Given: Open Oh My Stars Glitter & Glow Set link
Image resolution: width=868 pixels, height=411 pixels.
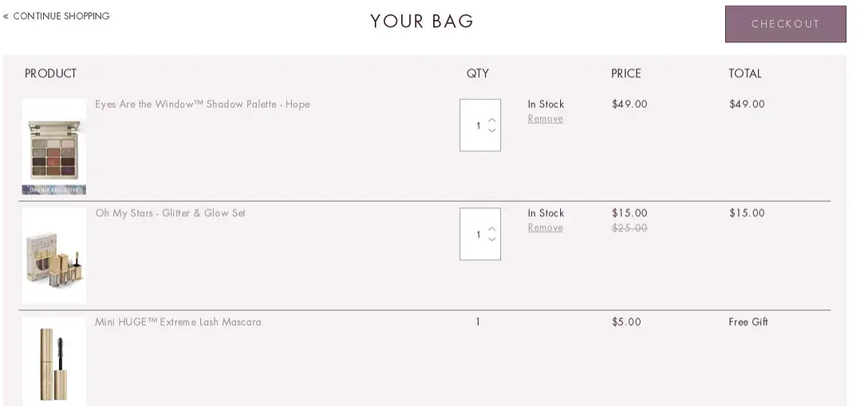Looking at the screenshot, I should coord(171,213).
